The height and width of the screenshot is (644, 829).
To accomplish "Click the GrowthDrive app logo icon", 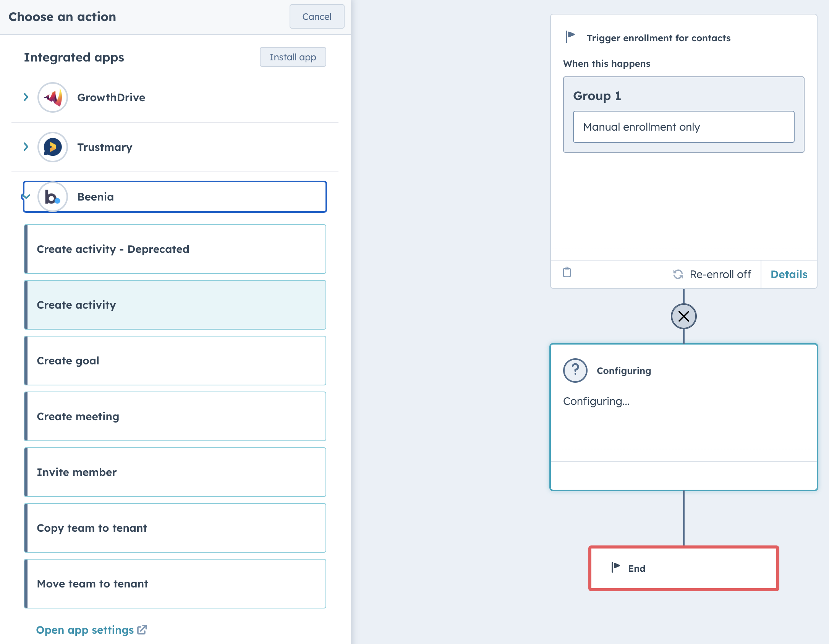I will point(53,97).
